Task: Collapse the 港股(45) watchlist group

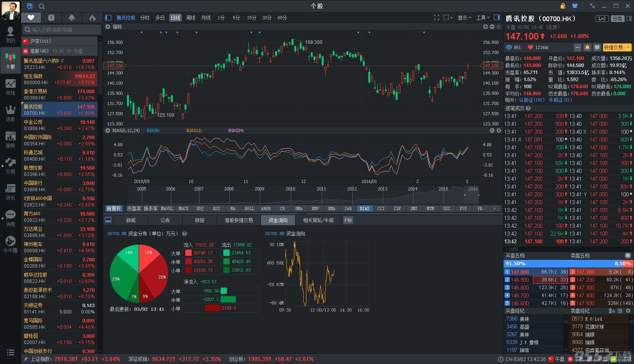Action: (x=60, y=51)
